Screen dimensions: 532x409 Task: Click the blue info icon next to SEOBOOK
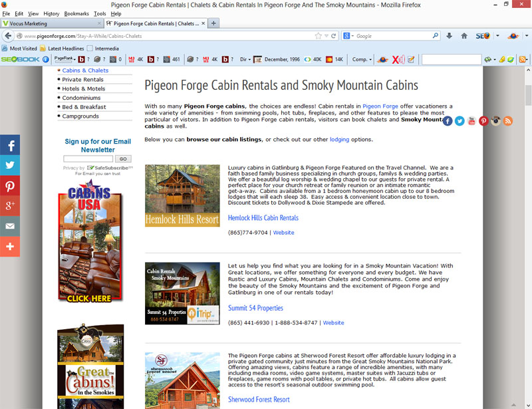coord(45,59)
